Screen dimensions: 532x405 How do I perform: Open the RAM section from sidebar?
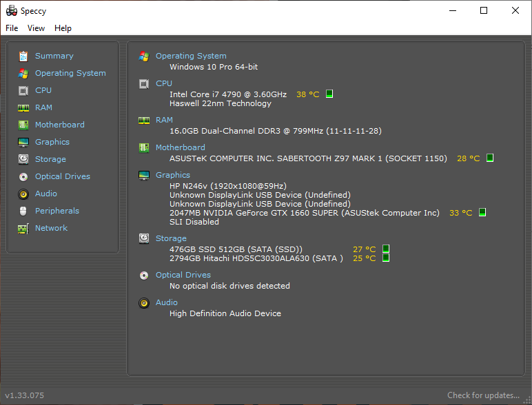(x=44, y=107)
